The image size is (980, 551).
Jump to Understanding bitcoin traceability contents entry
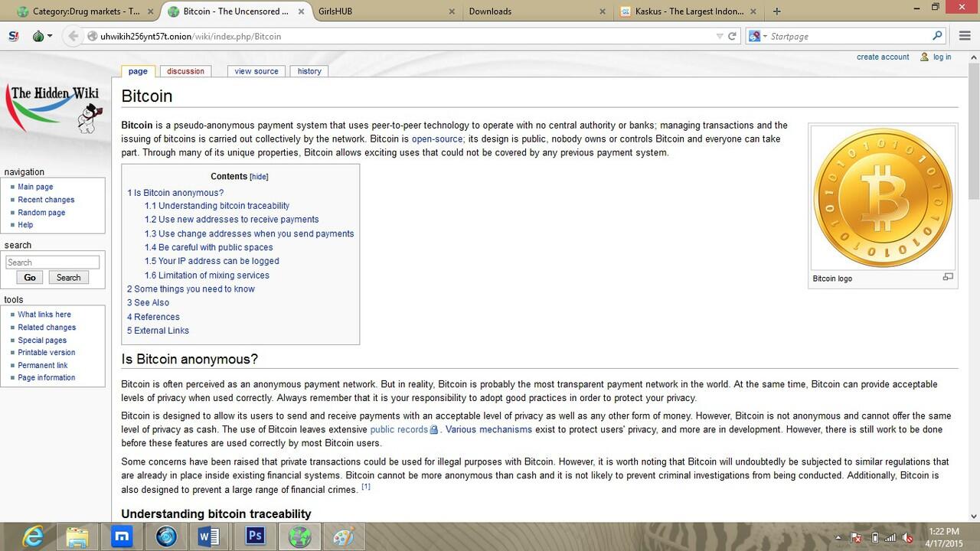(x=217, y=206)
